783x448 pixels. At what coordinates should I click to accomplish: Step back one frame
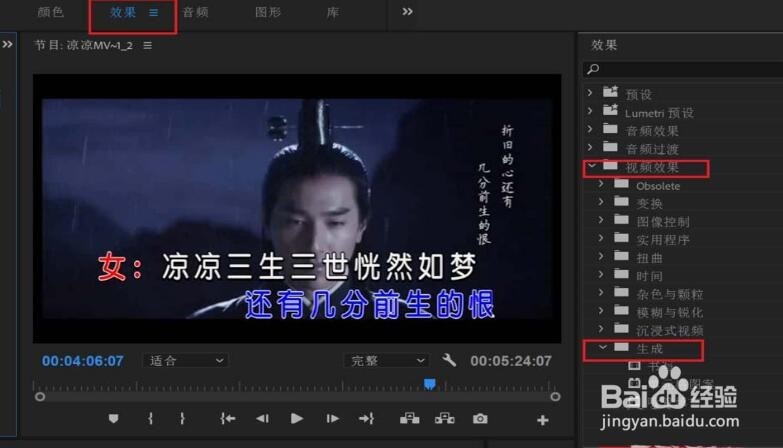coord(263,419)
